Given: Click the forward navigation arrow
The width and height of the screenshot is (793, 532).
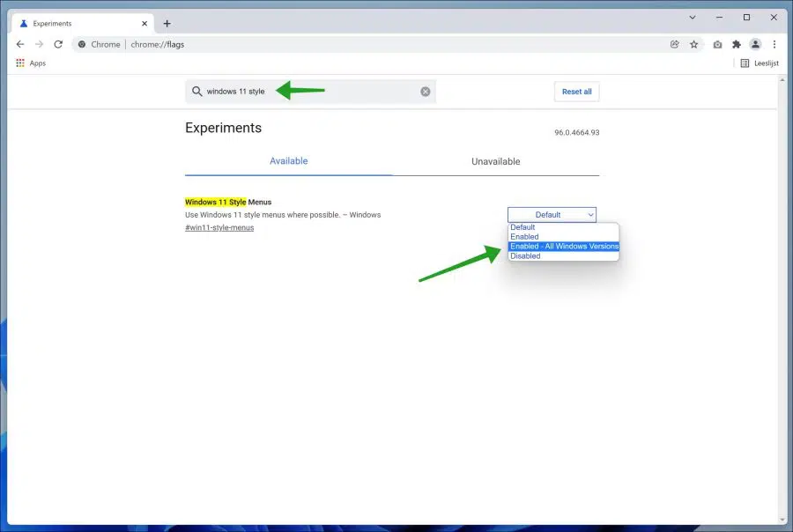Looking at the screenshot, I should pos(39,45).
